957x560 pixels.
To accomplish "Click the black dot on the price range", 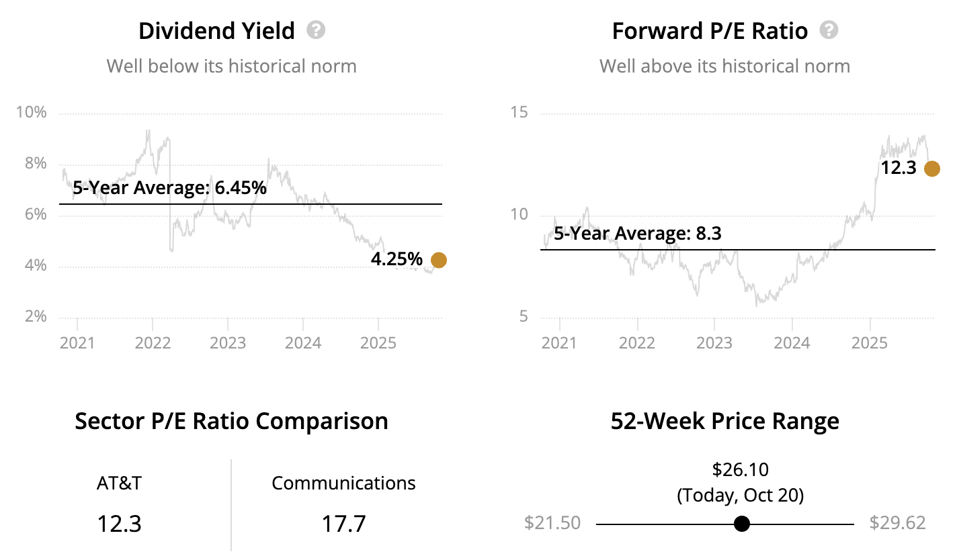I will 742,524.
